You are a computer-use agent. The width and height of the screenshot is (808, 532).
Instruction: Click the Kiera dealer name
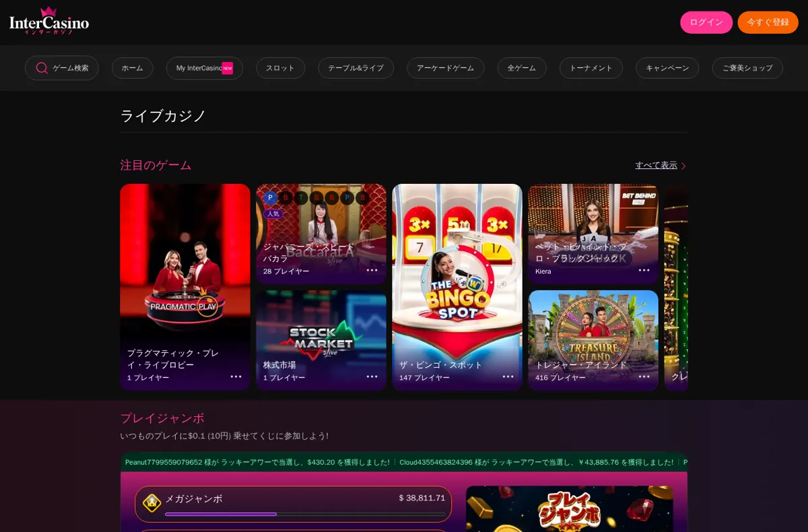pyautogui.click(x=543, y=271)
